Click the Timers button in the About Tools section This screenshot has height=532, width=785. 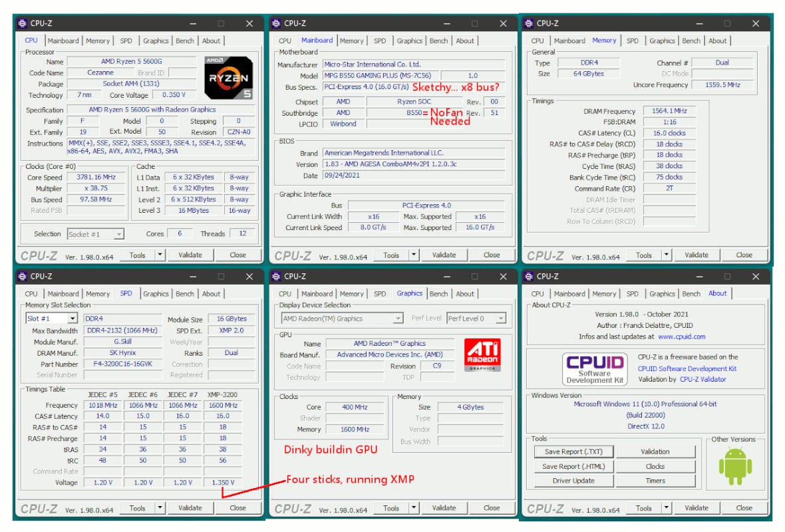click(x=655, y=481)
